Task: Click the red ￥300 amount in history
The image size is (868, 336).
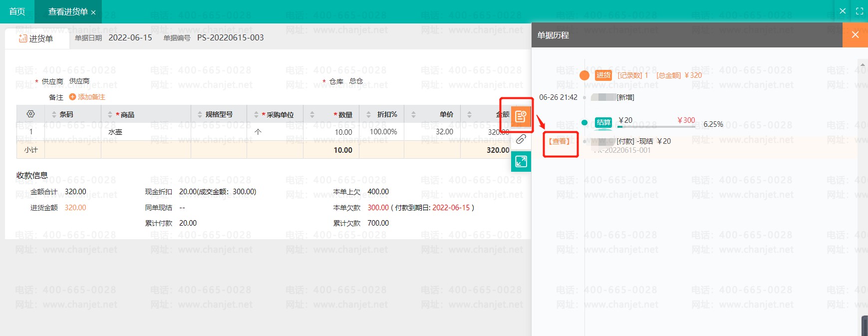Action: pos(686,120)
